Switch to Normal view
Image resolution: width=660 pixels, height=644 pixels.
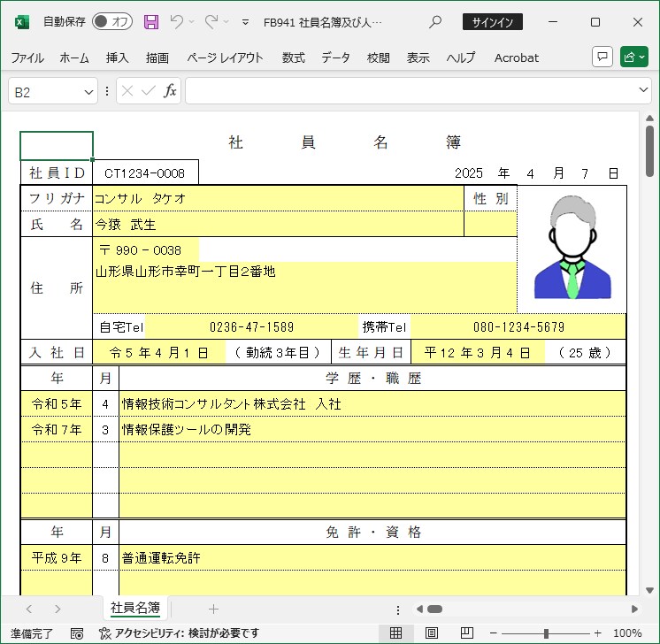(395, 633)
